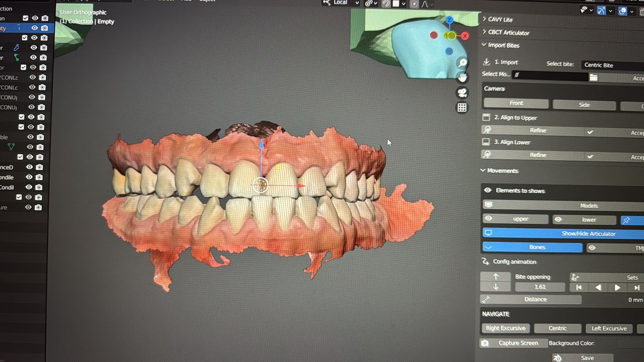Click the proportional editing circle icon

414,4
